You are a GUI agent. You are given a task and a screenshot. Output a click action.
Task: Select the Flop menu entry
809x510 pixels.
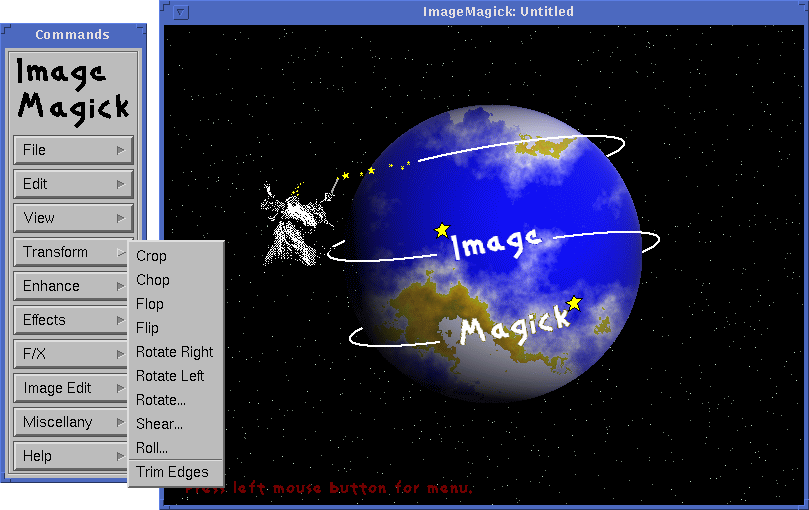tap(150, 304)
